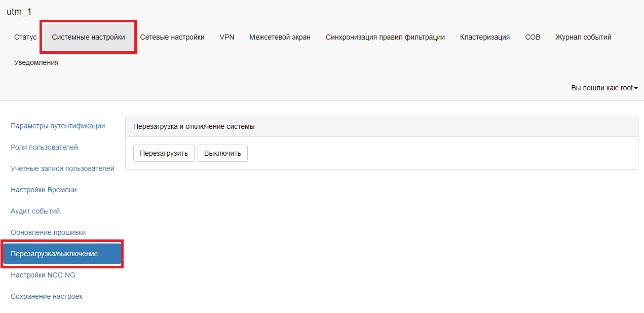Expand the 'Вы вошли как: root' dropdown
Viewport: 644px width, 313px height.
pos(604,88)
